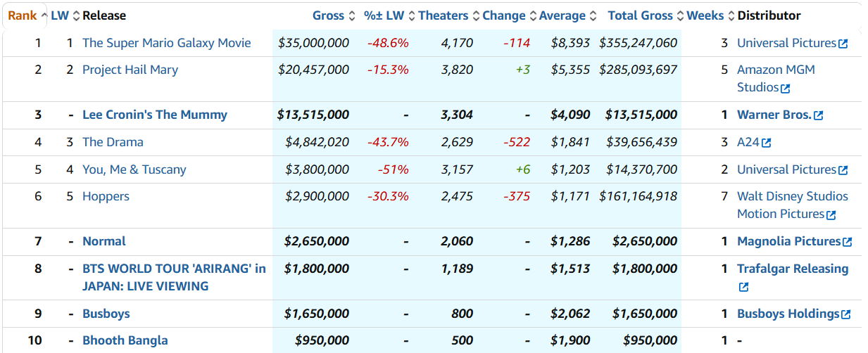
Task: Click external link icon next to Warner Bros.
Action: tap(818, 115)
